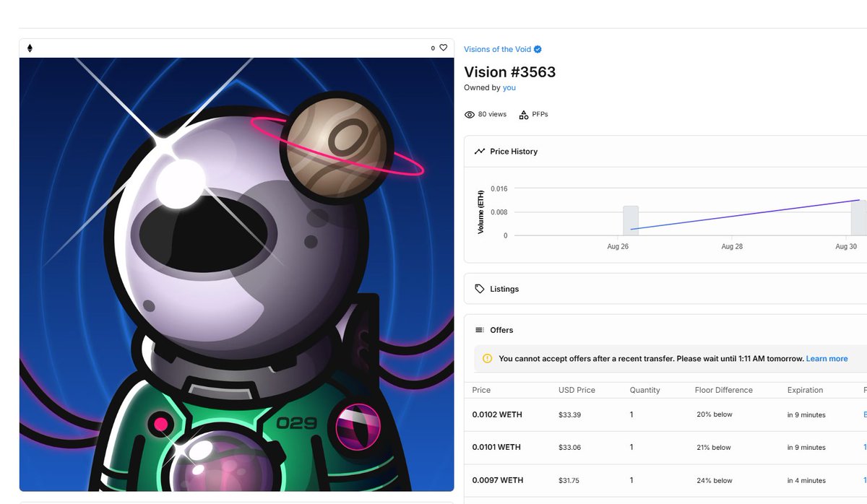This screenshot has width=867, height=504.
Task: Collapse the Price History section
Action: coord(665,152)
